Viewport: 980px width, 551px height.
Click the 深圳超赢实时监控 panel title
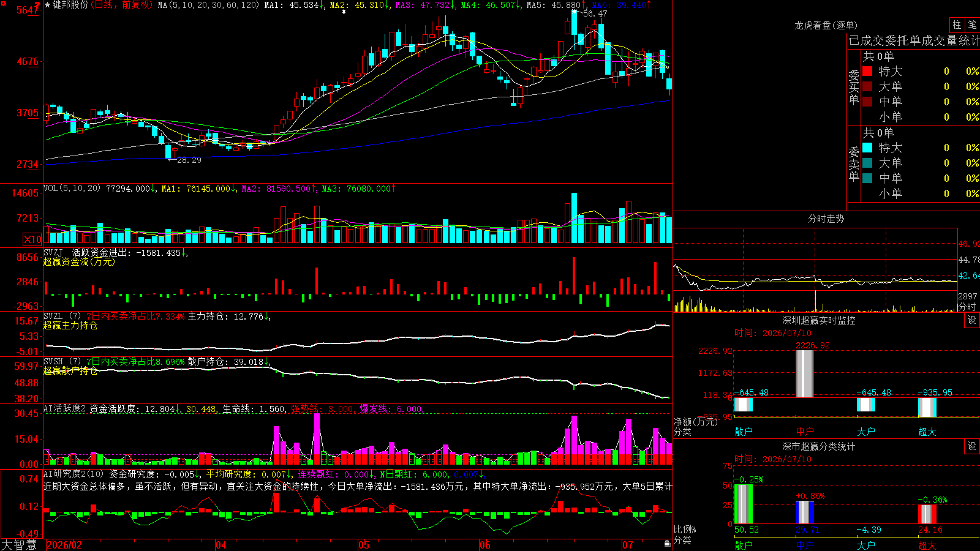click(x=818, y=320)
